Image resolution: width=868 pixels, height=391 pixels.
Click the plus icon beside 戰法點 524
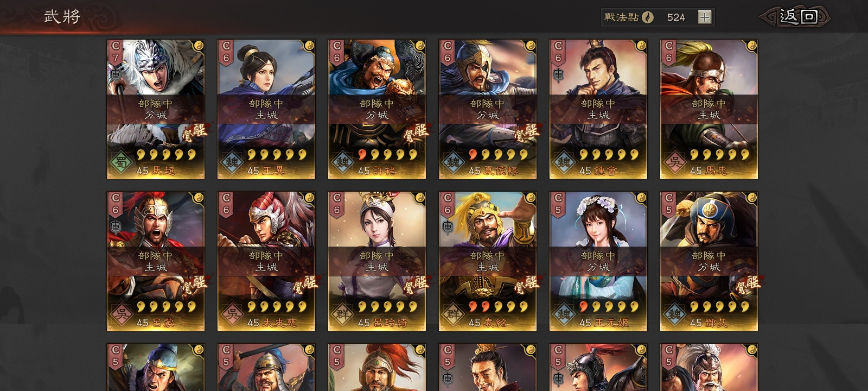coord(704,17)
